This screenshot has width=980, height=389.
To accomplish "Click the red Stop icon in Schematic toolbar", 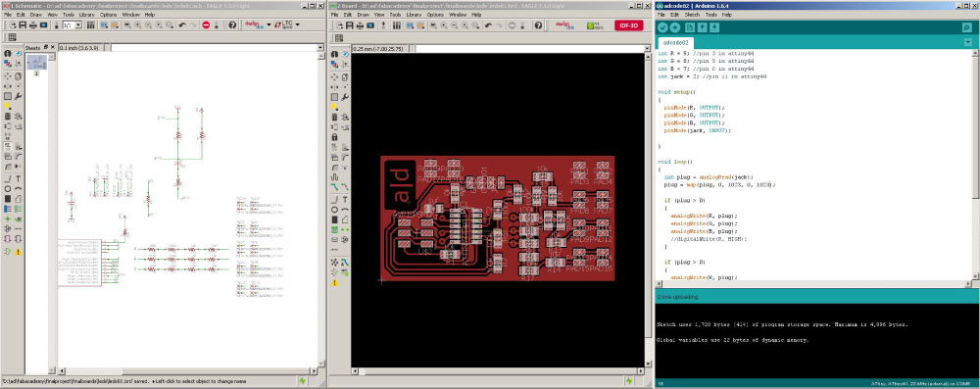I will point(206,25).
